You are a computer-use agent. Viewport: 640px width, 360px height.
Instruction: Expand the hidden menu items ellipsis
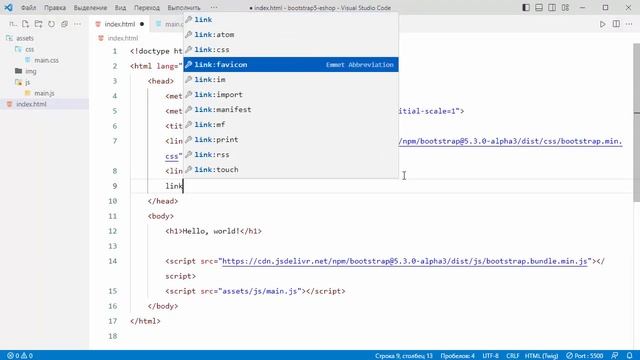pos(214,8)
